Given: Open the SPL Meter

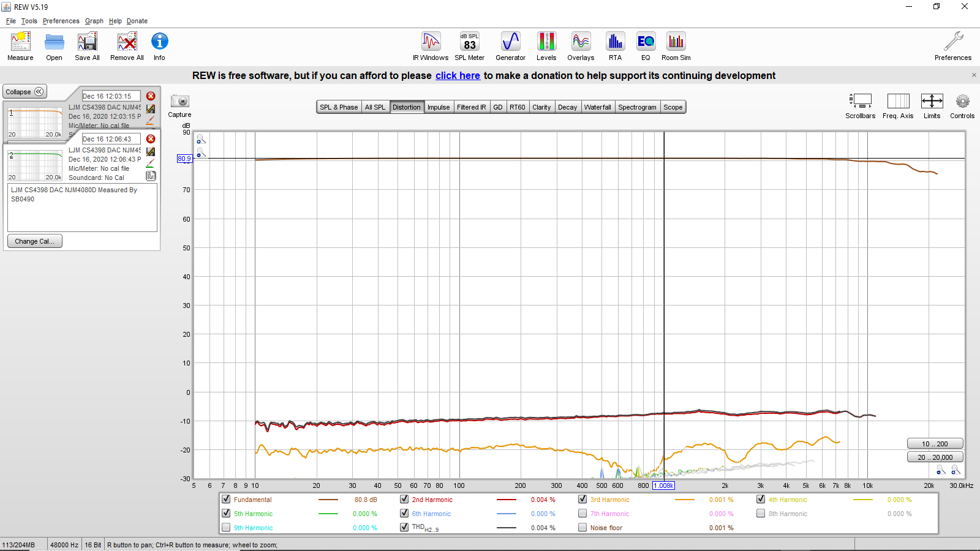Looking at the screenshot, I should click(469, 47).
